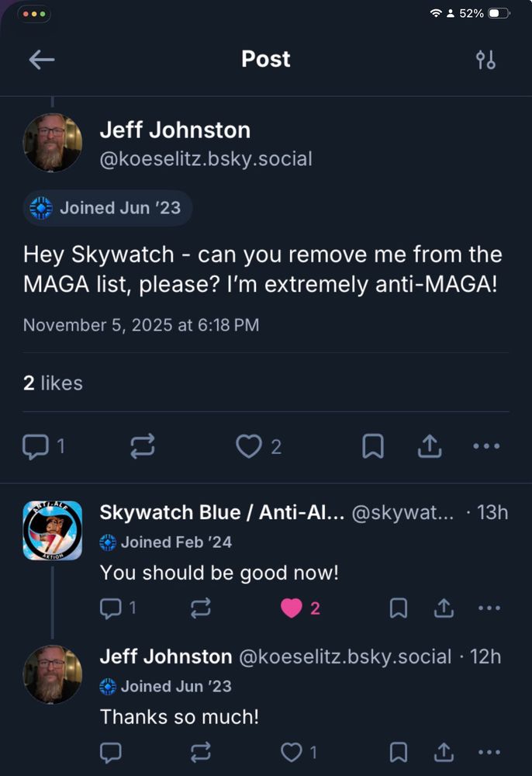Open thread settings via sliders icon
Viewport: 532px width, 776px height.
point(486,59)
